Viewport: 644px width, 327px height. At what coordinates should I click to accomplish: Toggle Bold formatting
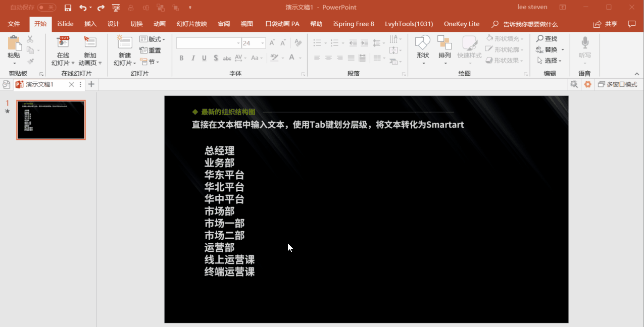pos(181,58)
